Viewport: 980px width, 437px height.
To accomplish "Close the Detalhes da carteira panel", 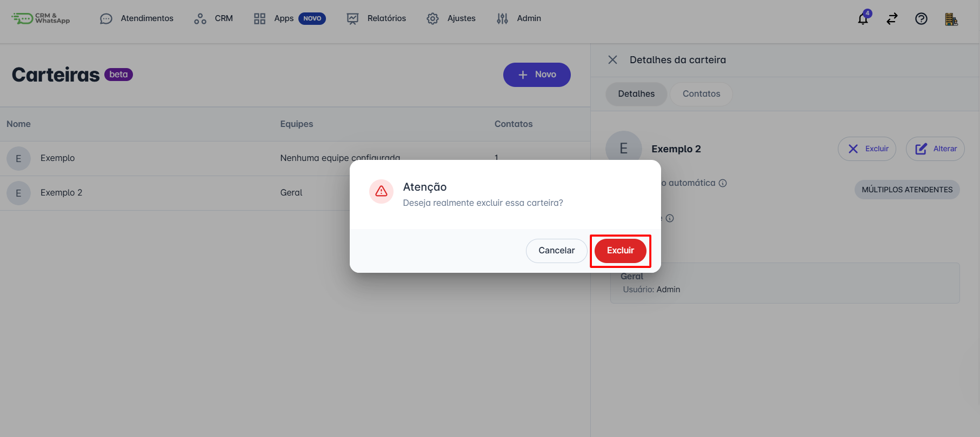I will tap(612, 60).
